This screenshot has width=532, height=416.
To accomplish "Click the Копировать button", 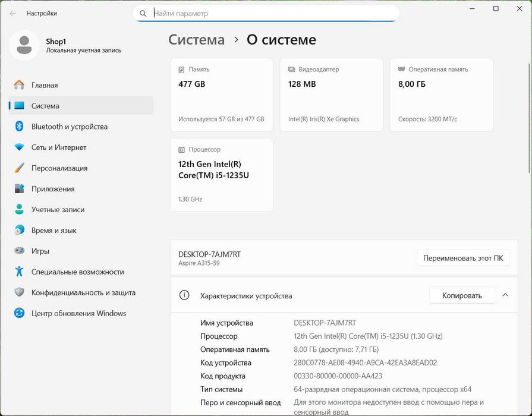I will click(462, 295).
